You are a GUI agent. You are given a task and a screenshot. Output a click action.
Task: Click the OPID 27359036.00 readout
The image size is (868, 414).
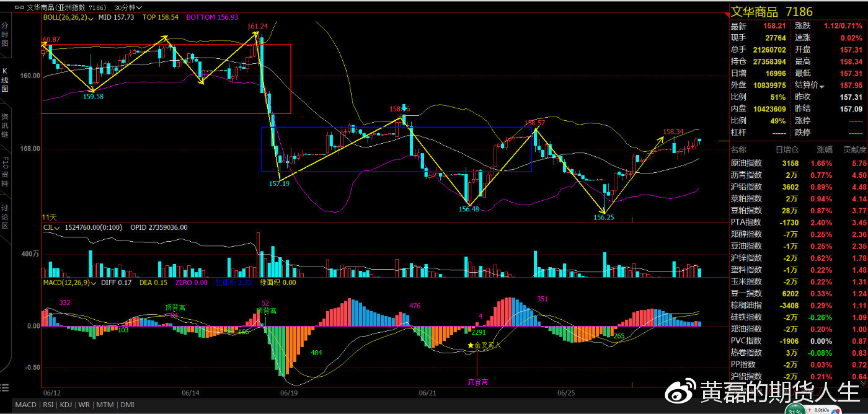click(159, 227)
